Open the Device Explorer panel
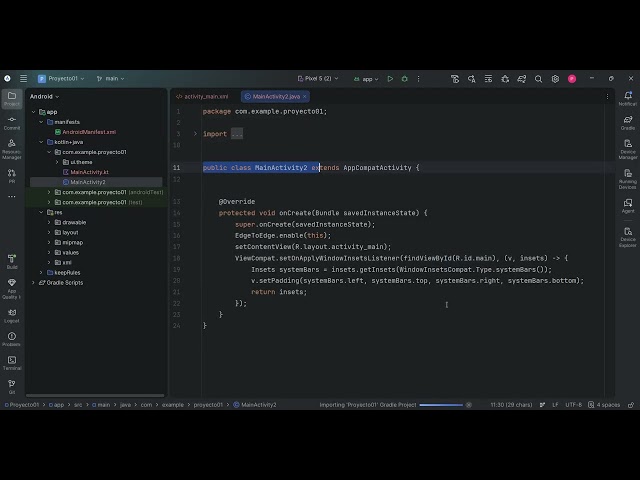This screenshot has height=480, width=640. [628, 237]
